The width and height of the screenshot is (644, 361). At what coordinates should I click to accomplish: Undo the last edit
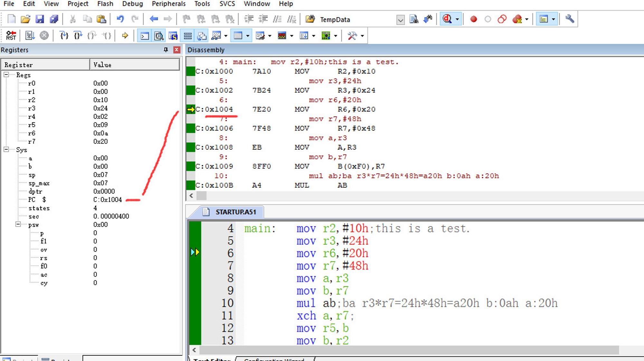pyautogui.click(x=120, y=19)
